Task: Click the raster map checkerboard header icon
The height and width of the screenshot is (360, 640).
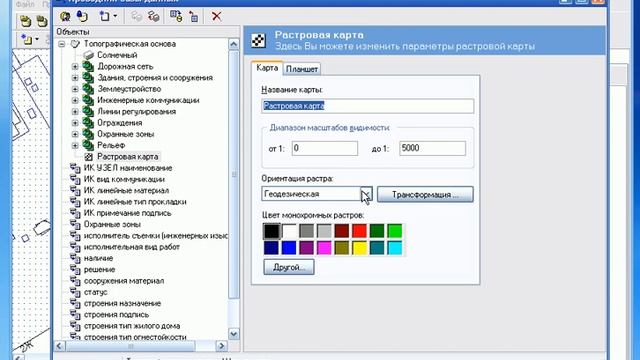Action: [258, 40]
